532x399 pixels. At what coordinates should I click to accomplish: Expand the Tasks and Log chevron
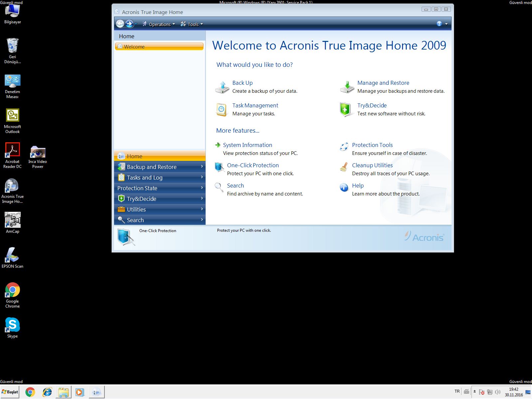pos(202,177)
